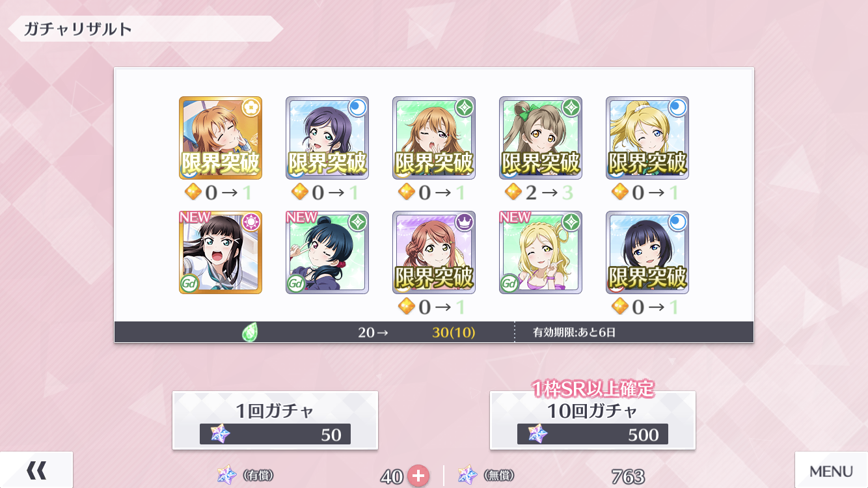Image resolution: width=868 pixels, height=488 pixels.
Task: Open the MENU button
Action: (831, 470)
